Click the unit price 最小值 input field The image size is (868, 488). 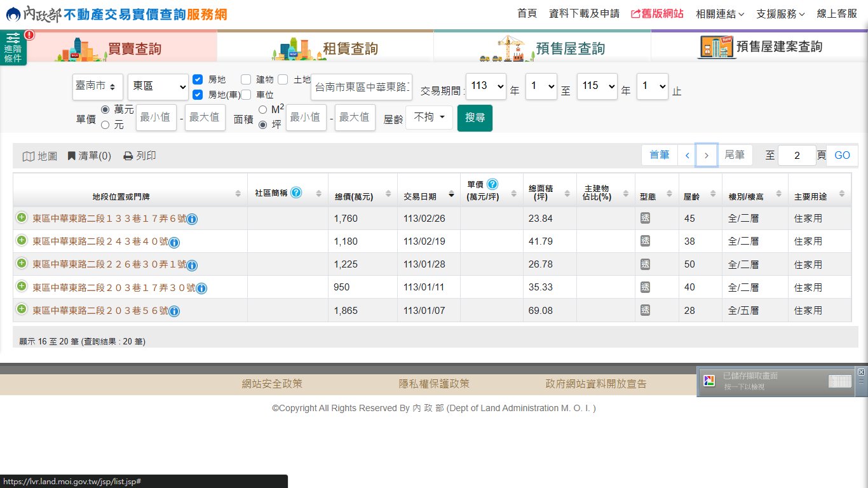(156, 118)
